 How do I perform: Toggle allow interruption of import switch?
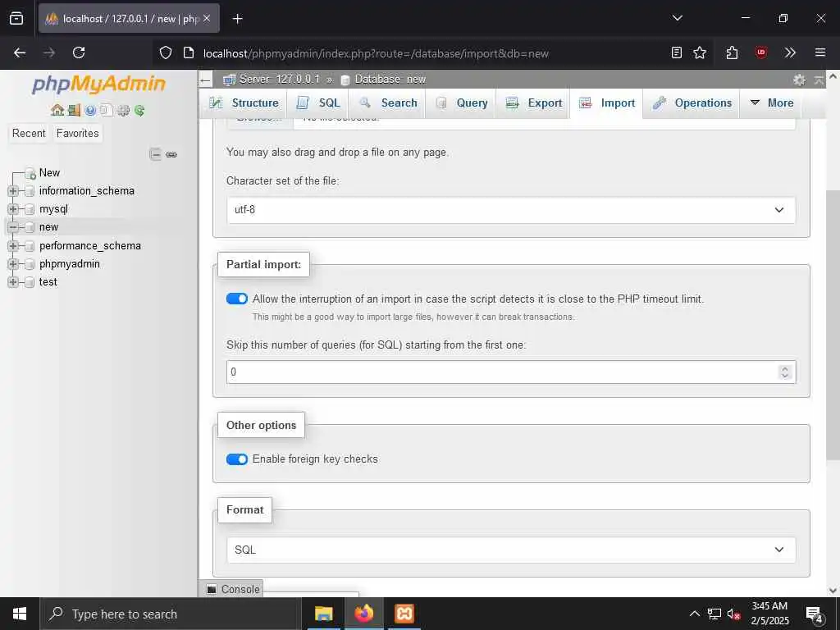tap(237, 299)
